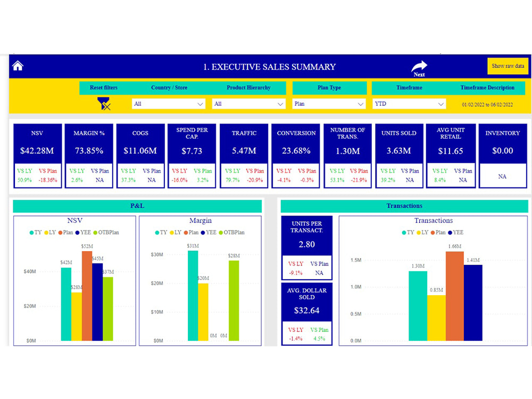This screenshot has width=532, height=399.
Task: Click the $52M Plan bar in NSV chart
Action: pos(87,296)
